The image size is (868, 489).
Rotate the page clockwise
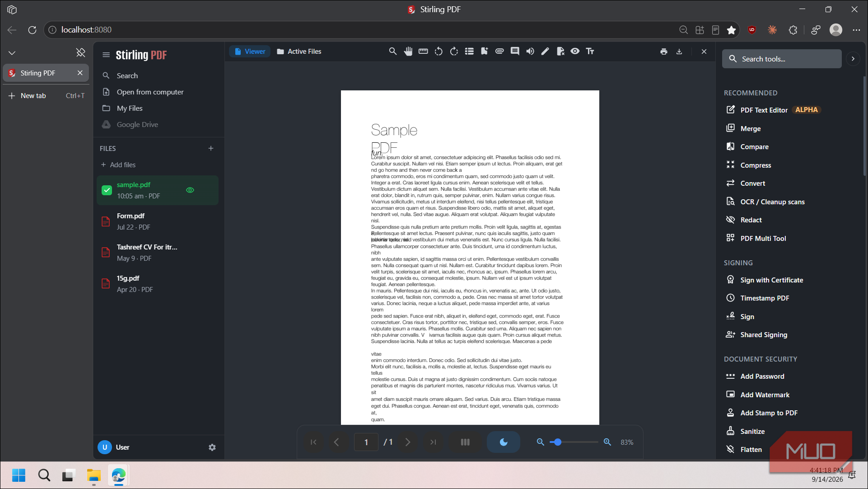point(454,52)
